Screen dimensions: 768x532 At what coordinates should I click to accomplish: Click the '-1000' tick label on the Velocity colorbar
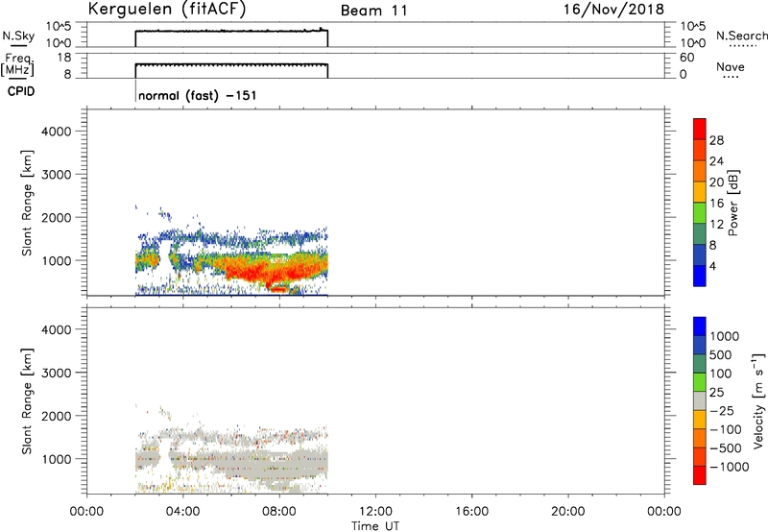[x=730, y=467]
